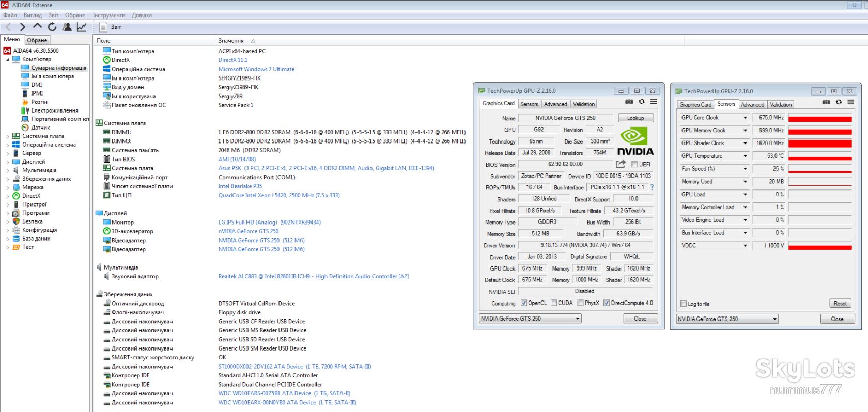The width and height of the screenshot is (868, 412).
Task: Open the Fan Speed (%) sensor dropdown
Action: [x=745, y=169]
